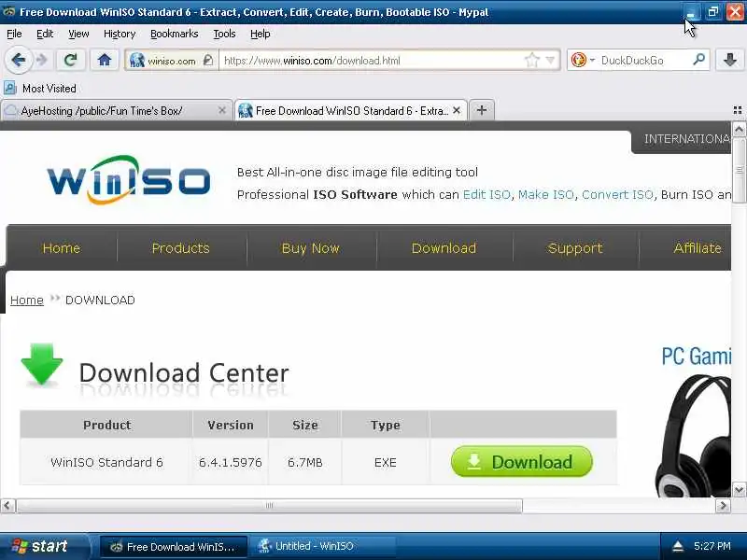
Task: Click the system tray eject icon
Action: (x=678, y=546)
